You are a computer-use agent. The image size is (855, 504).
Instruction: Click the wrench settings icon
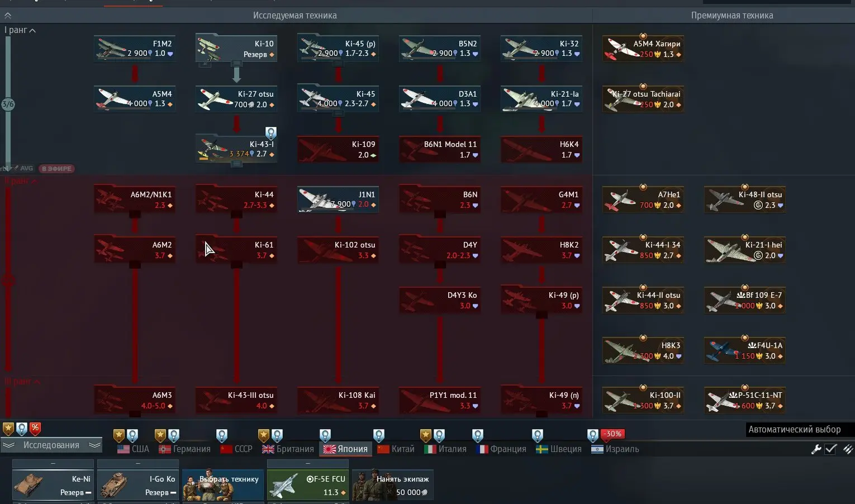click(816, 449)
